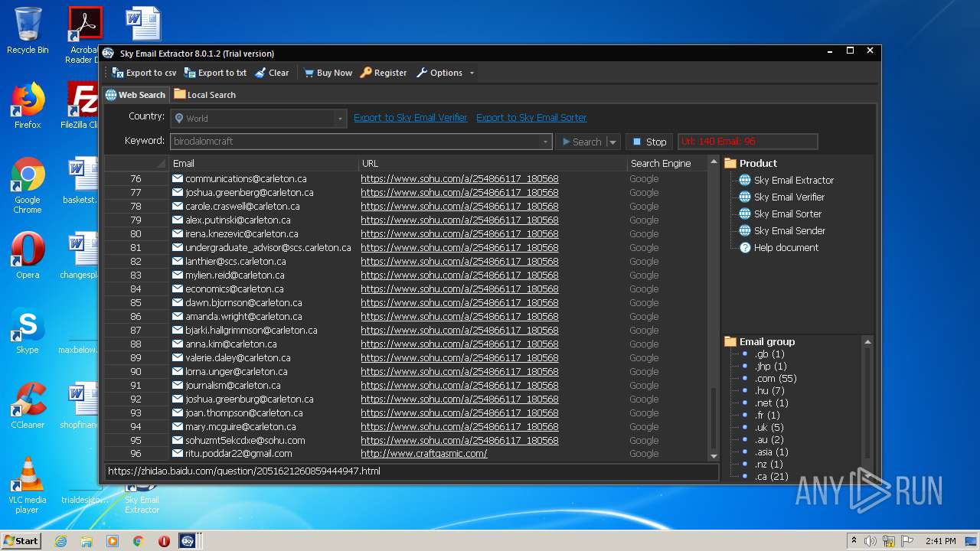The width and height of the screenshot is (980, 551).
Task: Click Export to Sky Email Sorter link
Action: coord(531,117)
